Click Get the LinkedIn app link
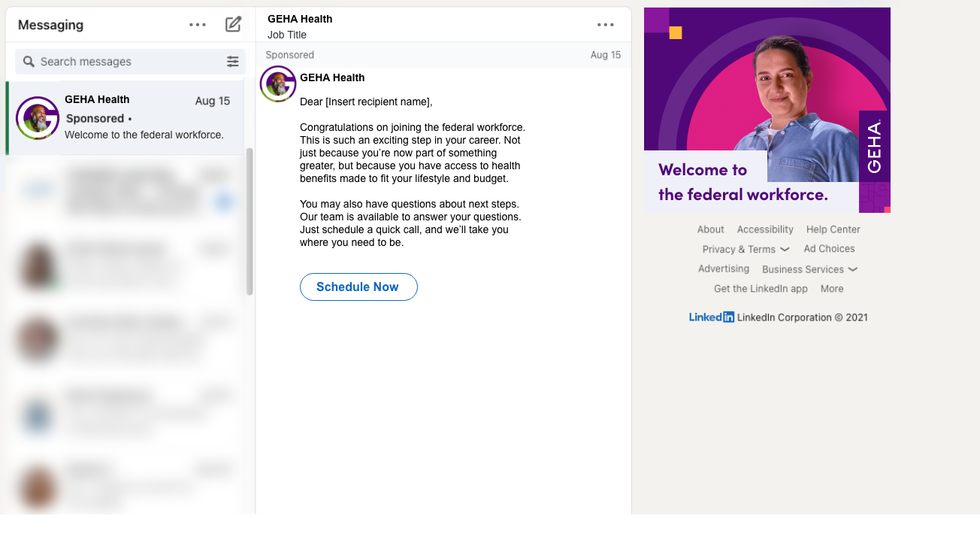This screenshot has width=980, height=534. (x=761, y=289)
